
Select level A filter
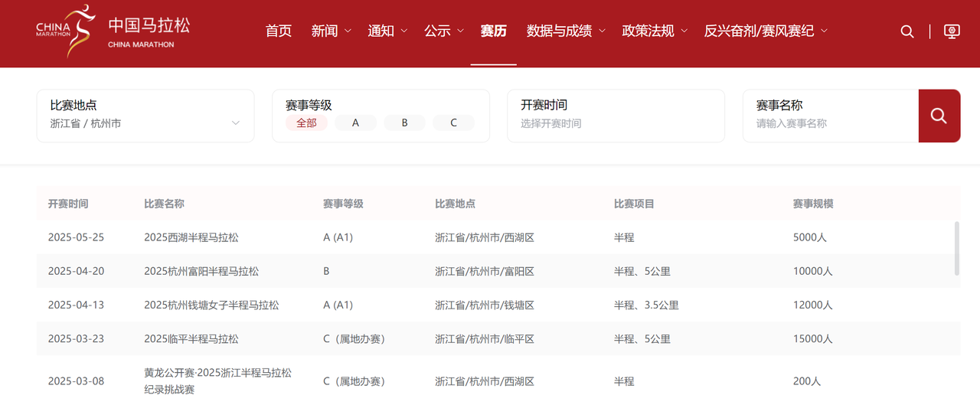point(355,123)
